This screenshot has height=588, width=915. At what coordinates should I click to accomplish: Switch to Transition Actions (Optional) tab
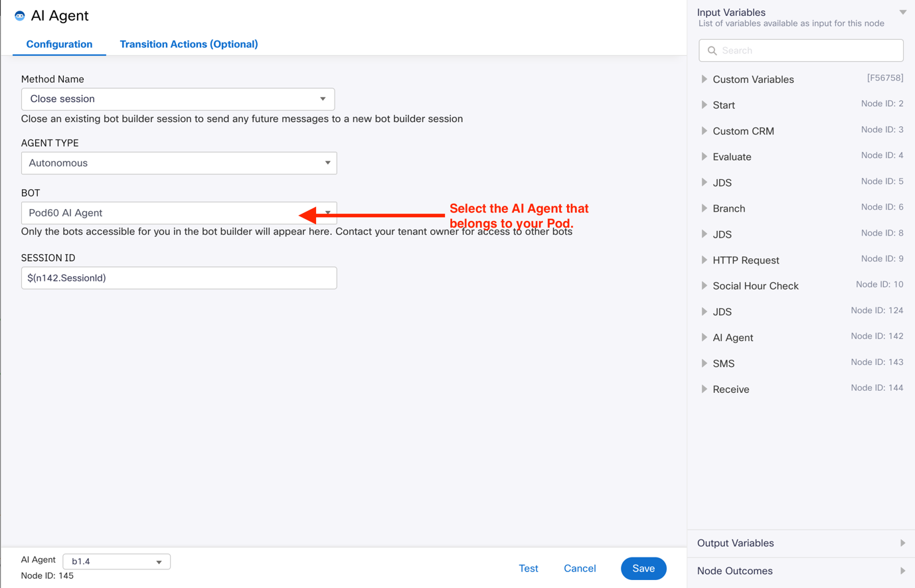coord(189,44)
